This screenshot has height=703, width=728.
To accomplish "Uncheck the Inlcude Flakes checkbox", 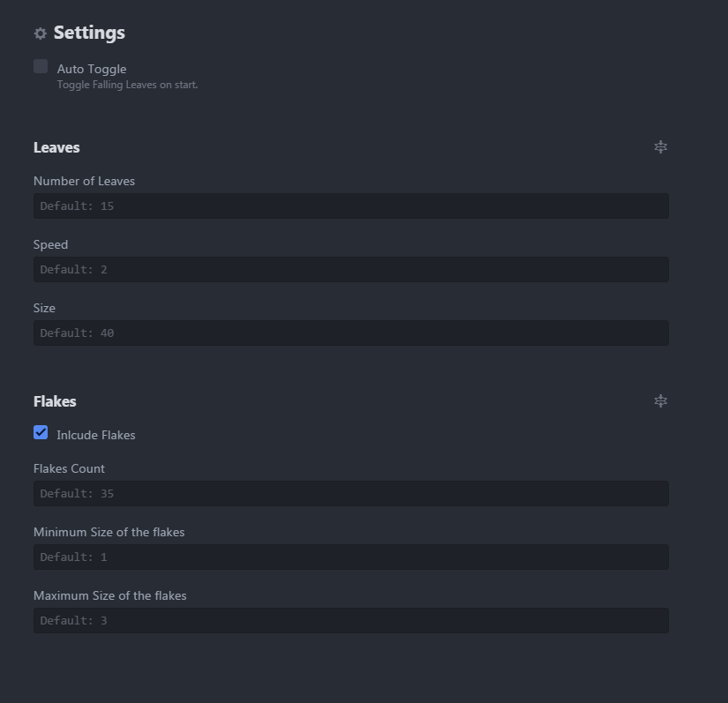I will click(x=41, y=432).
